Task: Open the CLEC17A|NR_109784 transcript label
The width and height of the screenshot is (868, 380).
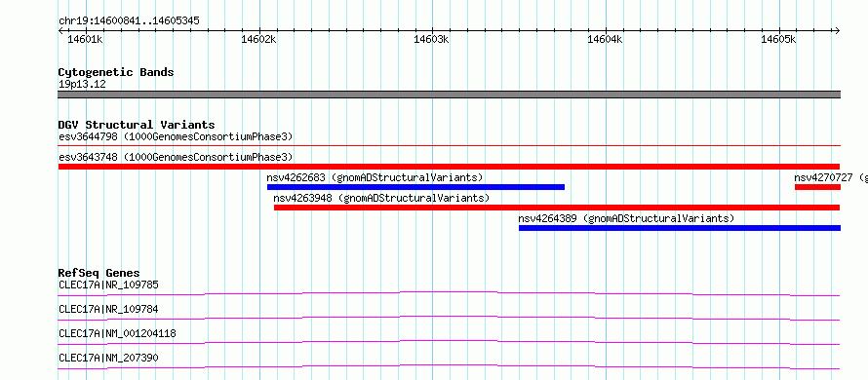Action: [x=108, y=309]
